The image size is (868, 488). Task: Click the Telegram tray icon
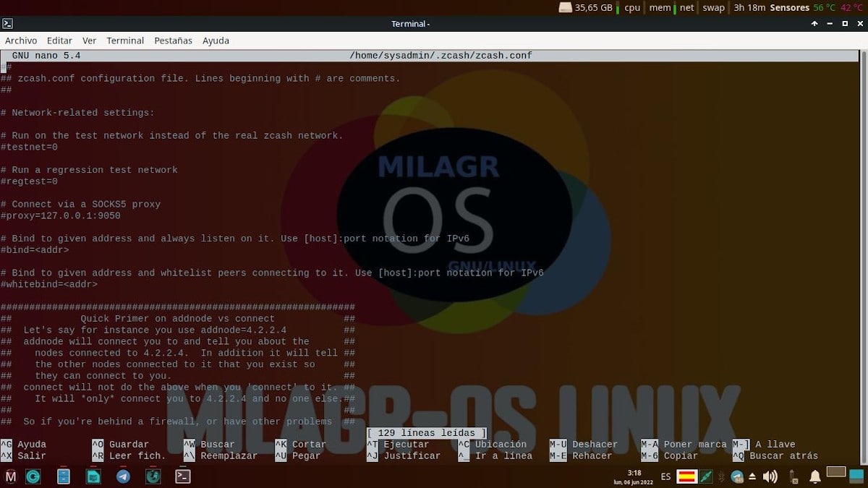coord(736,476)
